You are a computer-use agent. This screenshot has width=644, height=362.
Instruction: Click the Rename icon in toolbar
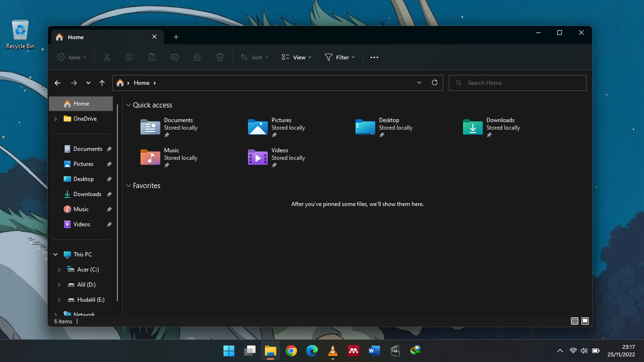175,57
